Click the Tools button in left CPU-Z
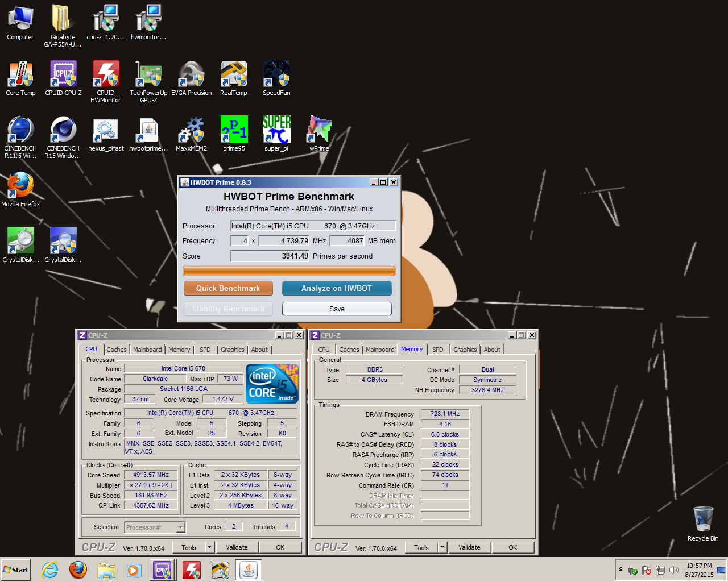This screenshot has width=728, height=582. pos(189,547)
